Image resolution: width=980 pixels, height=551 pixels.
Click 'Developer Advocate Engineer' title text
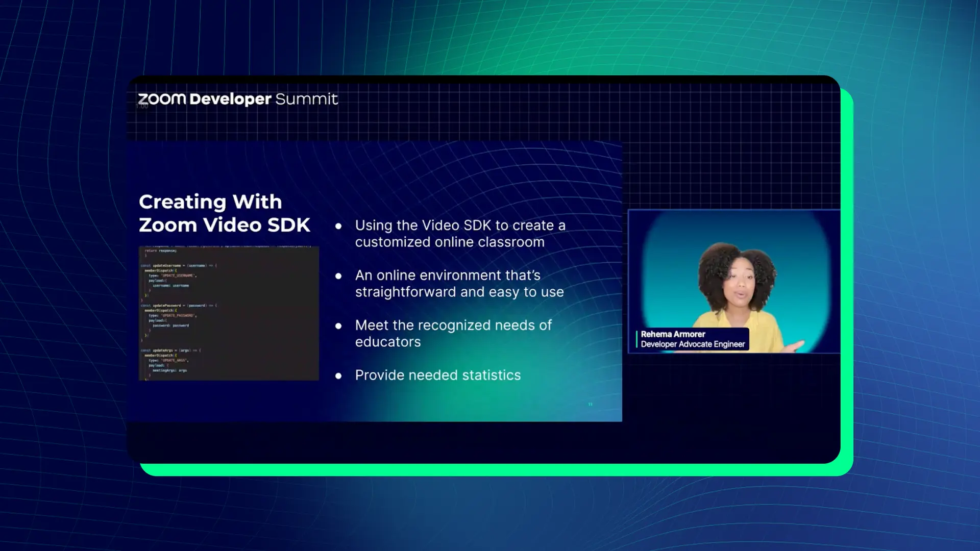(x=694, y=344)
